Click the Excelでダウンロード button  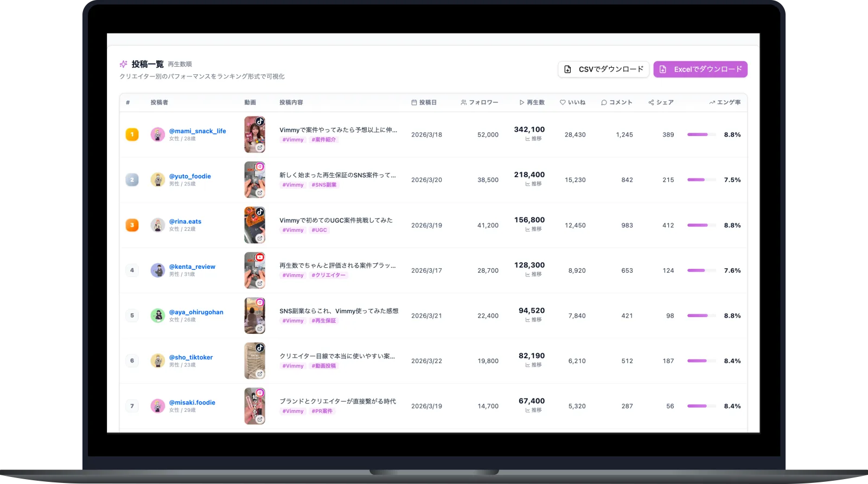pos(700,69)
